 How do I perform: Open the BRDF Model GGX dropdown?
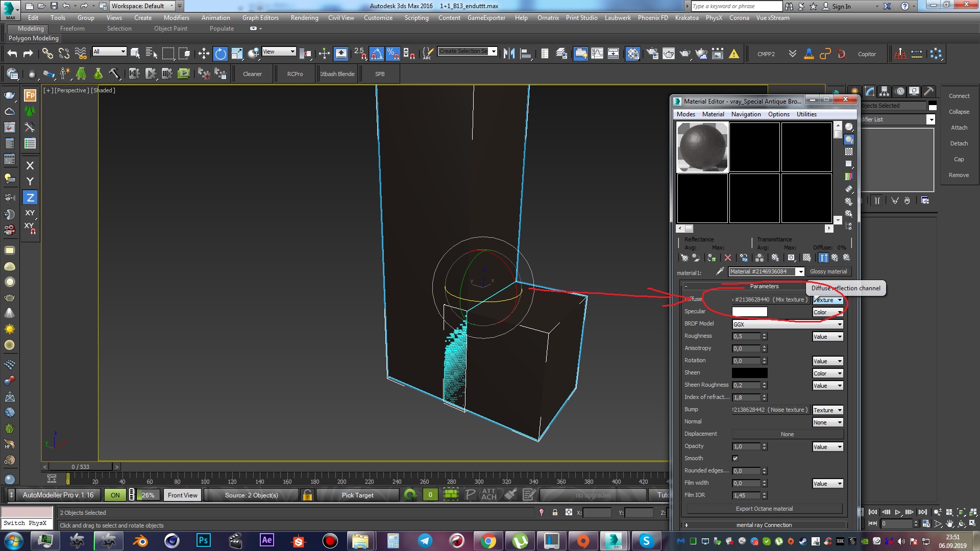(x=787, y=324)
